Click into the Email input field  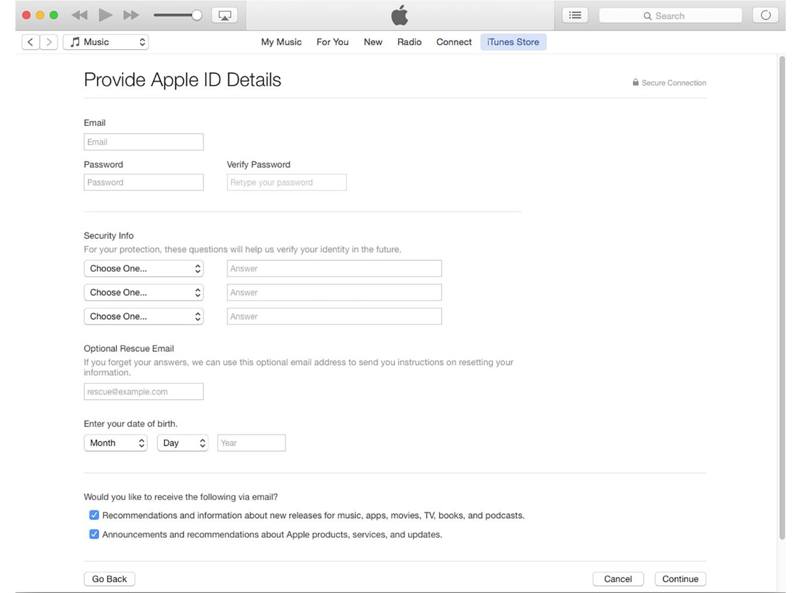(x=143, y=142)
